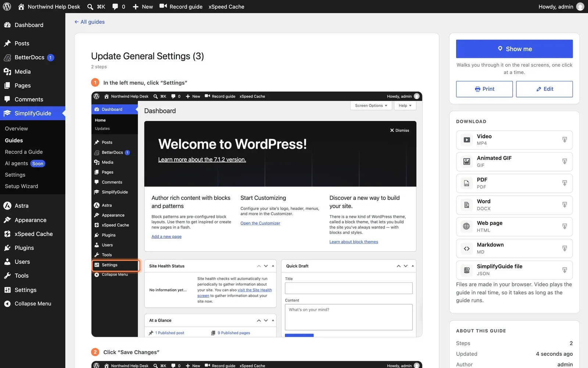Download the Animated GIF version

click(x=514, y=162)
